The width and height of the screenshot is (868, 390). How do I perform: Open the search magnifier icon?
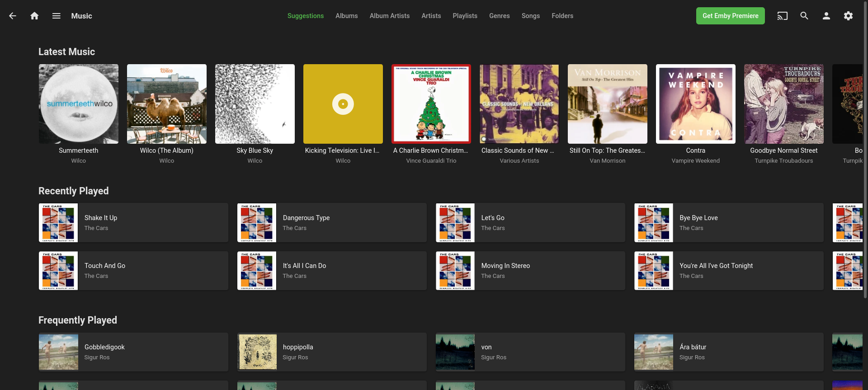[x=804, y=16]
